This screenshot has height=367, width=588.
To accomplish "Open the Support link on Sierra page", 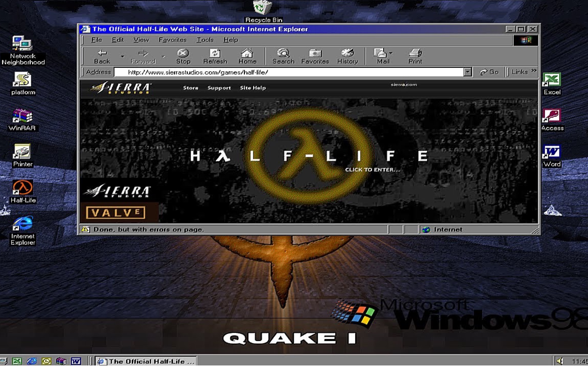I will [x=219, y=88].
